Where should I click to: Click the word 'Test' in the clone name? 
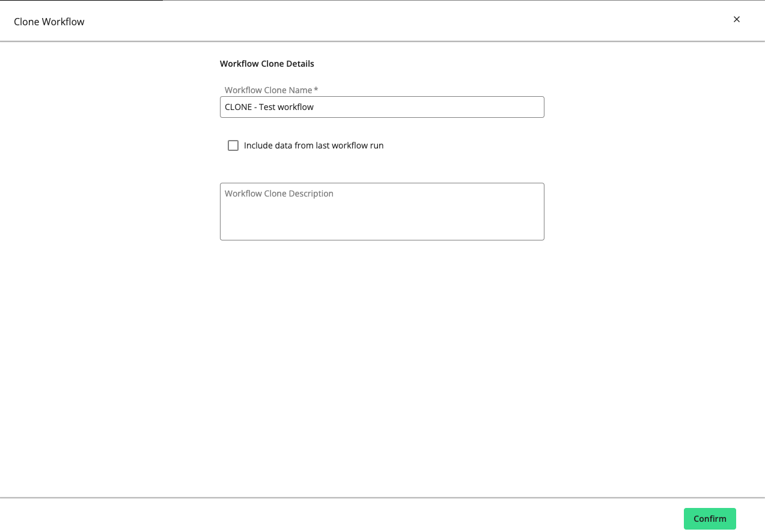[267, 107]
